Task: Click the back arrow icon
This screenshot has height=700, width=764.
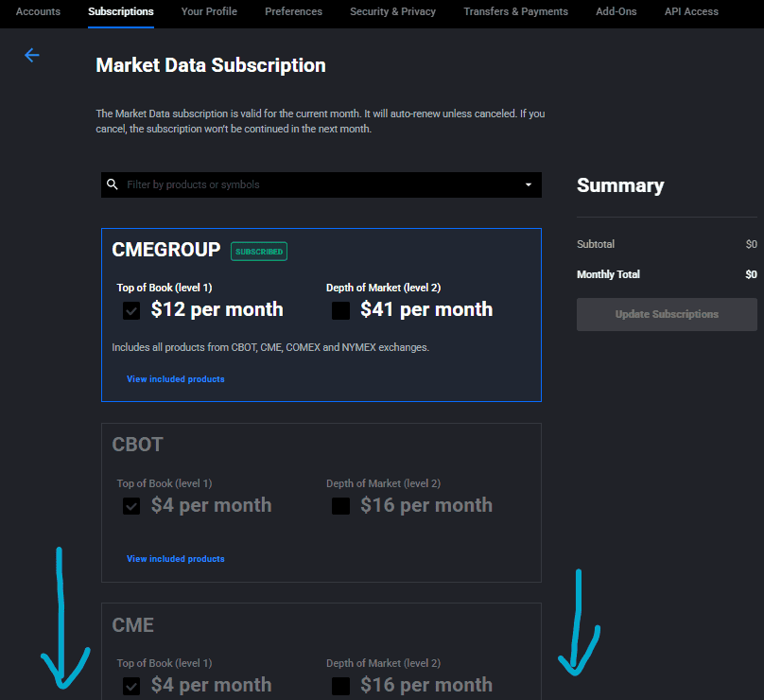Action: click(x=32, y=56)
